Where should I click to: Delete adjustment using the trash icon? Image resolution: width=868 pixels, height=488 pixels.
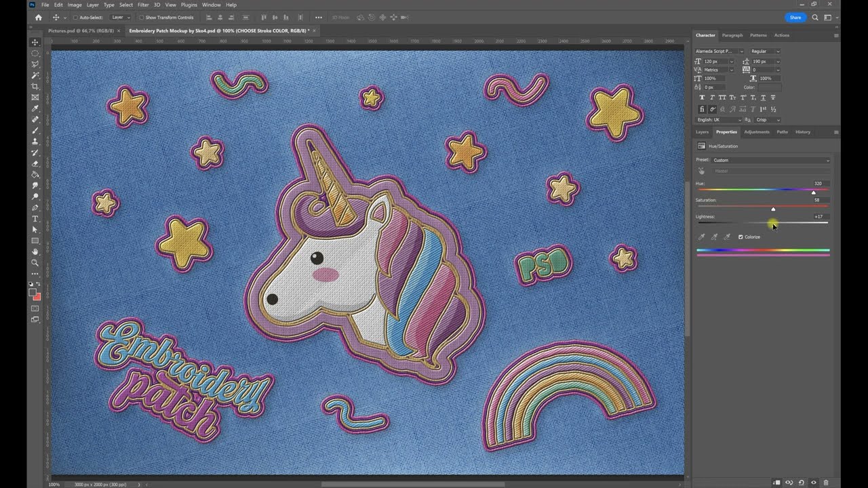pos(825,483)
